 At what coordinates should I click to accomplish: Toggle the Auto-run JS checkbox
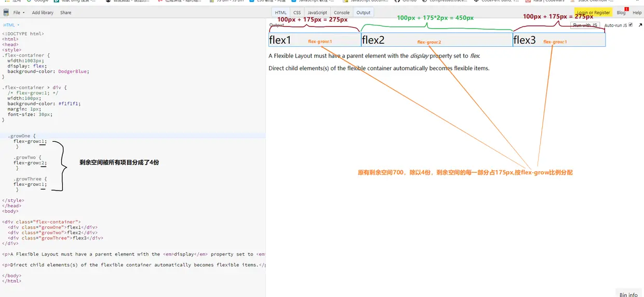coord(630,24)
